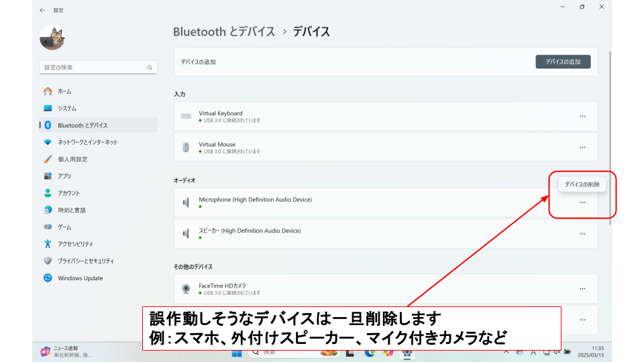Select ネットワークとインターネット in the sidebar
The image size is (644, 362).
(87, 142)
